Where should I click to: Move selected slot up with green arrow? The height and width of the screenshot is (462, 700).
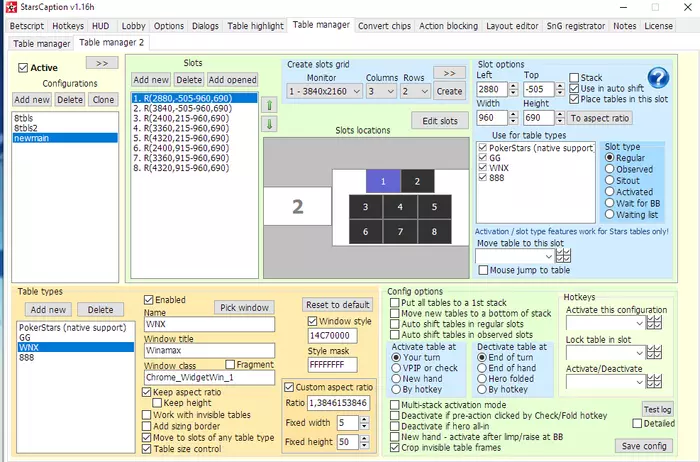tap(269, 105)
